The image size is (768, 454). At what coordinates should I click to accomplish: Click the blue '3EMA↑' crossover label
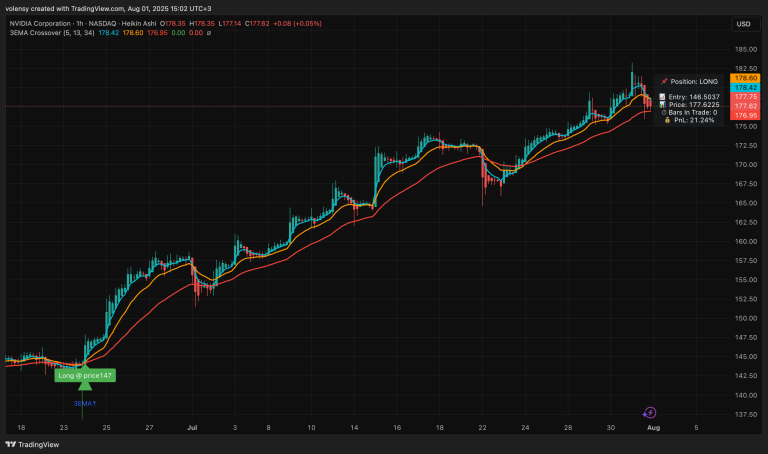tap(85, 404)
